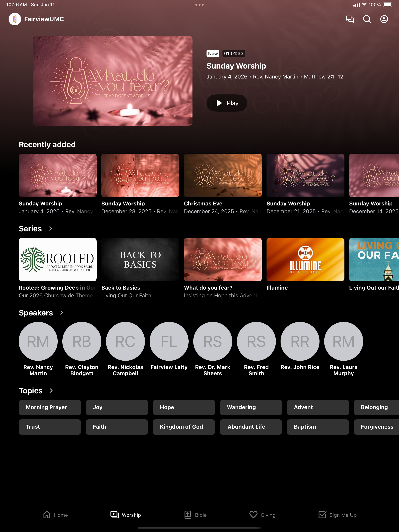The width and height of the screenshot is (399, 532).
Task: Expand the Speakers section chevron
Action: click(x=61, y=313)
